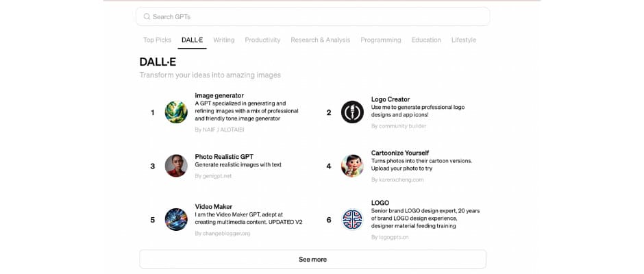Open the Lifestyle tab
This screenshot has width=644, height=274.
click(x=464, y=40)
